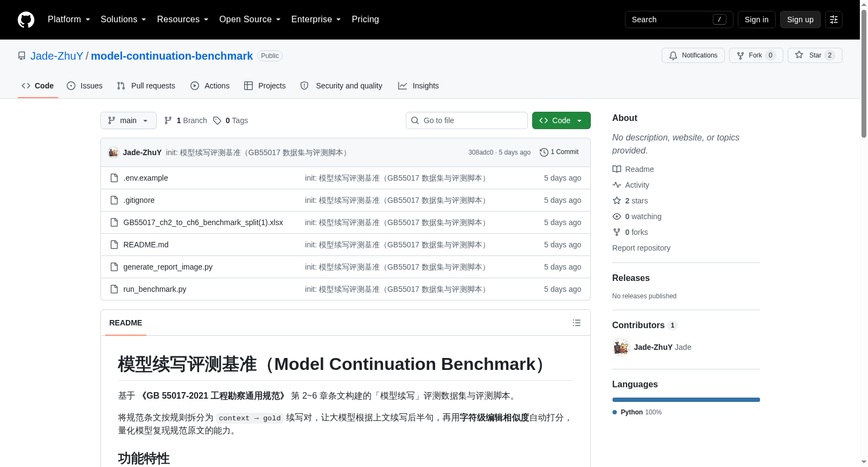Image resolution: width=868 pixels, height=467 pixels.
Task: Switch to the Security and quality tab
Action: click(x=341, y=86)
